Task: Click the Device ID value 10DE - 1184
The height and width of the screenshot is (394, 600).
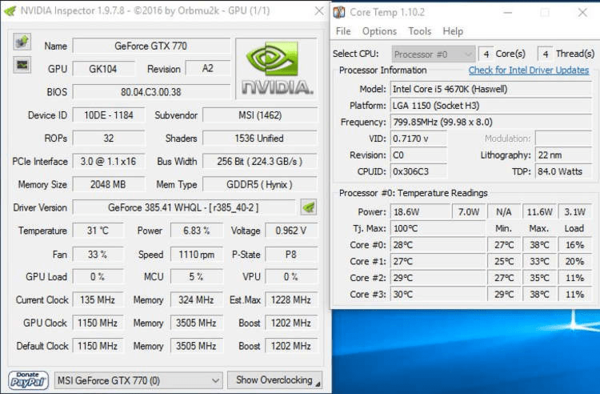Action: pos(109,115)
